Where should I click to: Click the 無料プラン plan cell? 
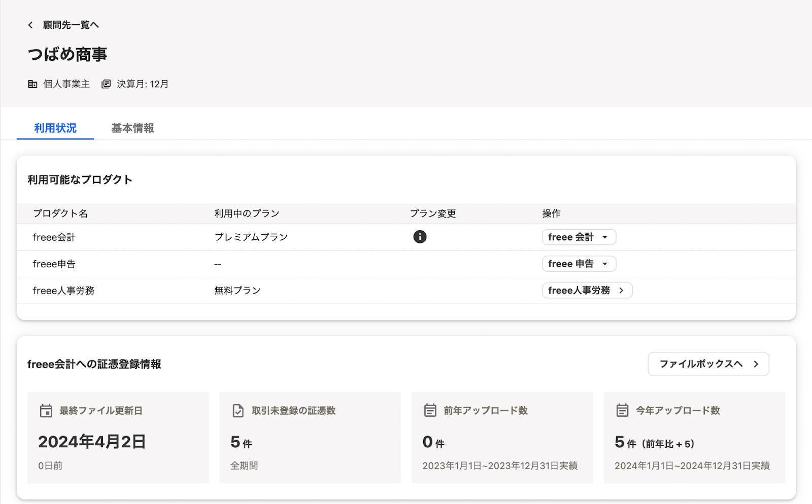(x=238, y=291)
